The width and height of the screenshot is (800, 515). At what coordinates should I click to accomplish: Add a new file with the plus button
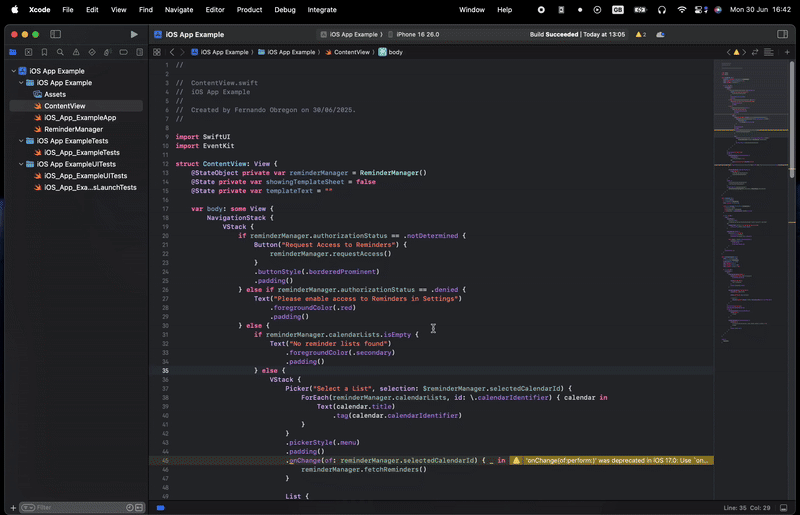13,507
